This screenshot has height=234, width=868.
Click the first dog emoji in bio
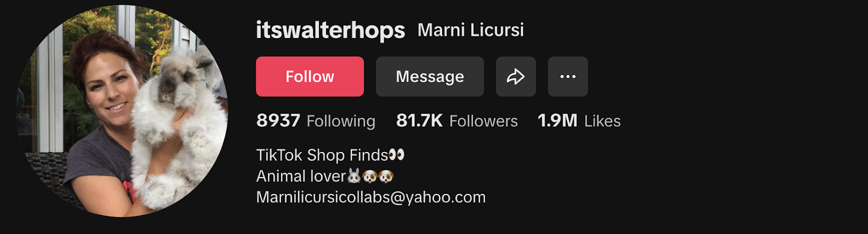pos(370,176)
